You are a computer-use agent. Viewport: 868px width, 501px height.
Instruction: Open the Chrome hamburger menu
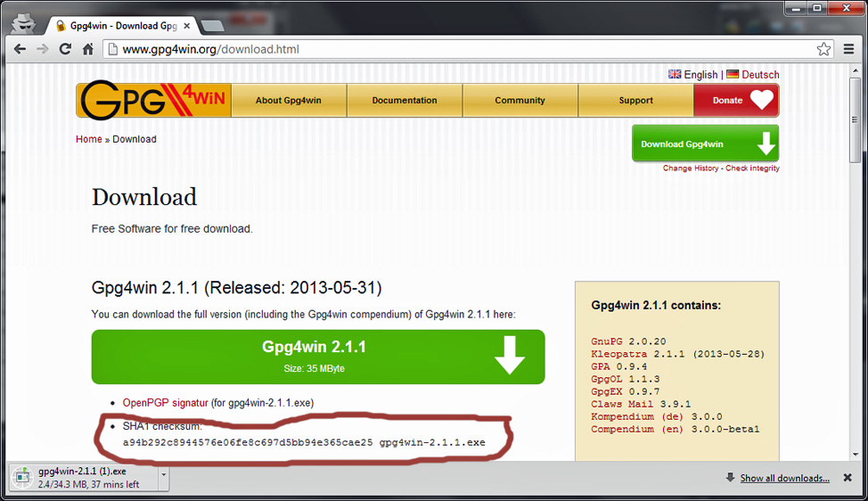click(848, 49)
